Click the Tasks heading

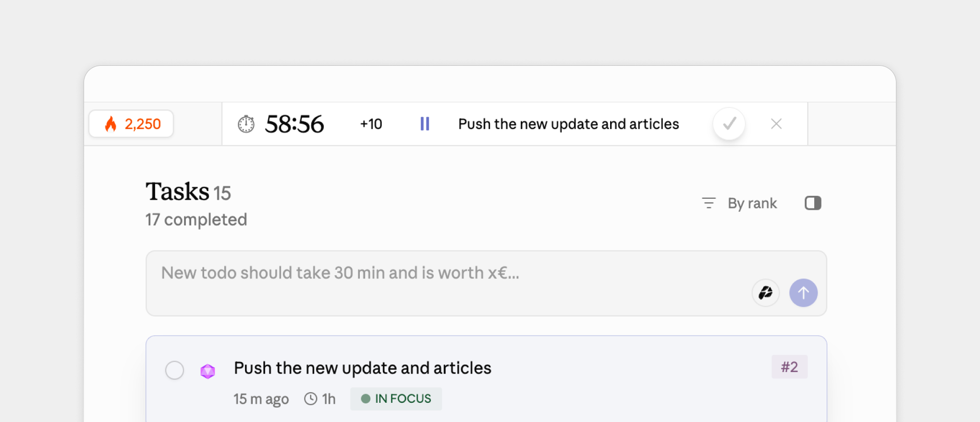tap(178, 192)
